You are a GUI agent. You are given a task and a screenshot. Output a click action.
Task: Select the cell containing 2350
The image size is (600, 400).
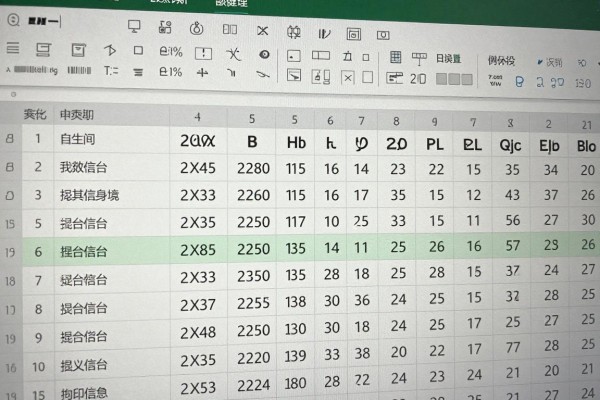coord(253,276)
